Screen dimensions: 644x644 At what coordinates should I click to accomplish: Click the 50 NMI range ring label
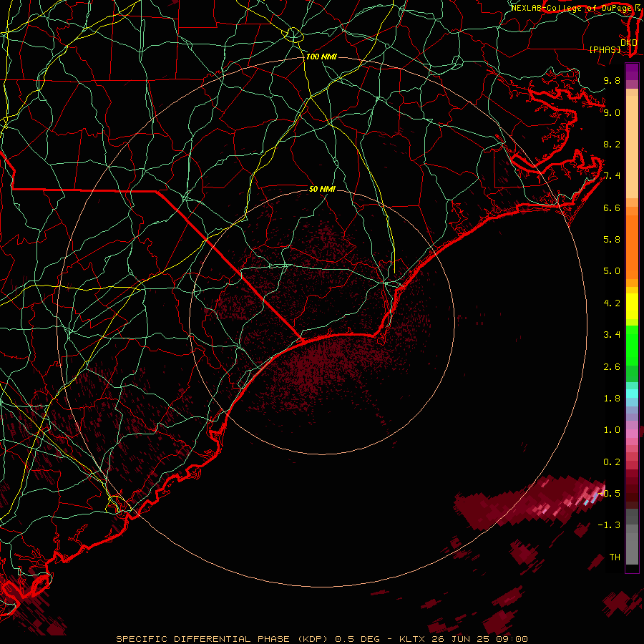322,189
